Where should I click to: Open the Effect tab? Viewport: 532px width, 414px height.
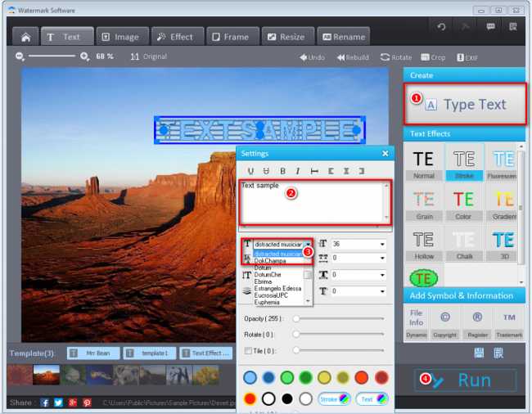point(178,37)
